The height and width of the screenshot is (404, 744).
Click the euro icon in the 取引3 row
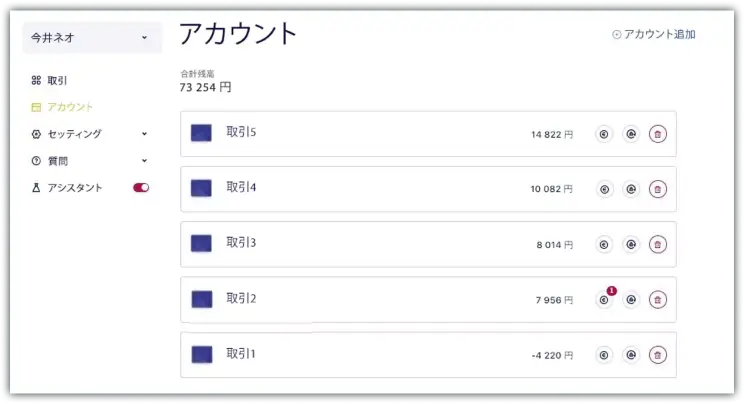604,244
